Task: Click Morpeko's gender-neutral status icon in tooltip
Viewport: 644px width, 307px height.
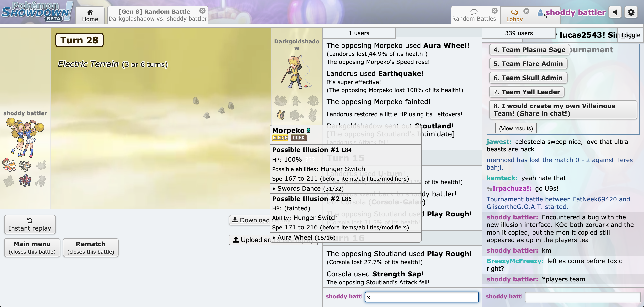Action: [309, 130]
